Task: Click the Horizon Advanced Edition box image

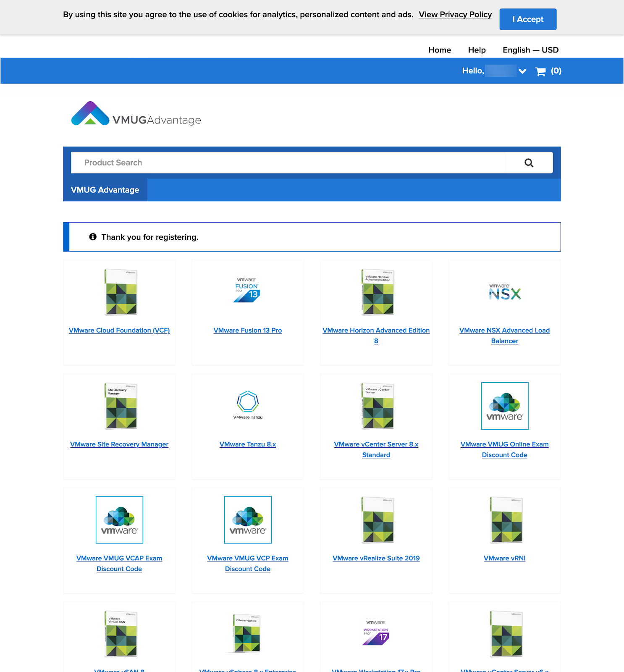Action: click(x=378, y=292)
